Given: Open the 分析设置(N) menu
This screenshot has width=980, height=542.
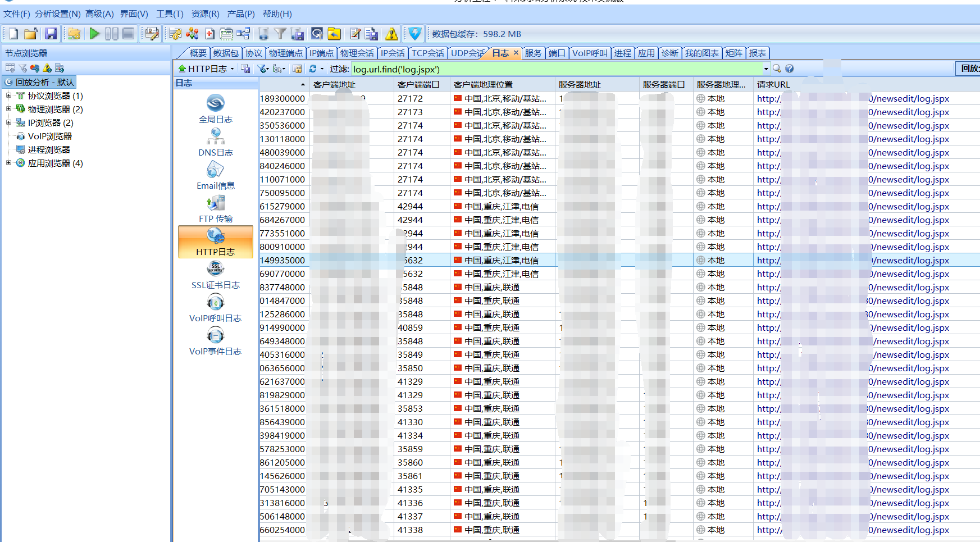Looking at the screenshot, I should point(58,13).
